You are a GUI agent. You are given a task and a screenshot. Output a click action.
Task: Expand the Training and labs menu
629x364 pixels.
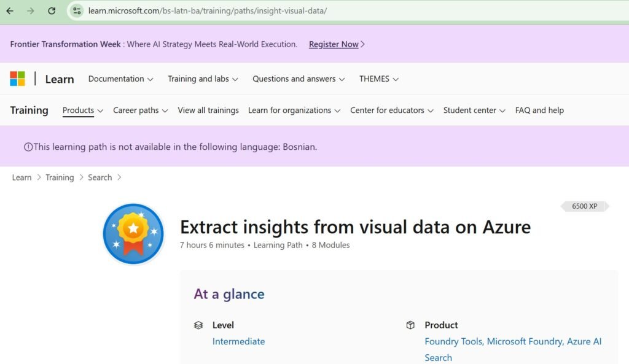[x=203, y=79]
